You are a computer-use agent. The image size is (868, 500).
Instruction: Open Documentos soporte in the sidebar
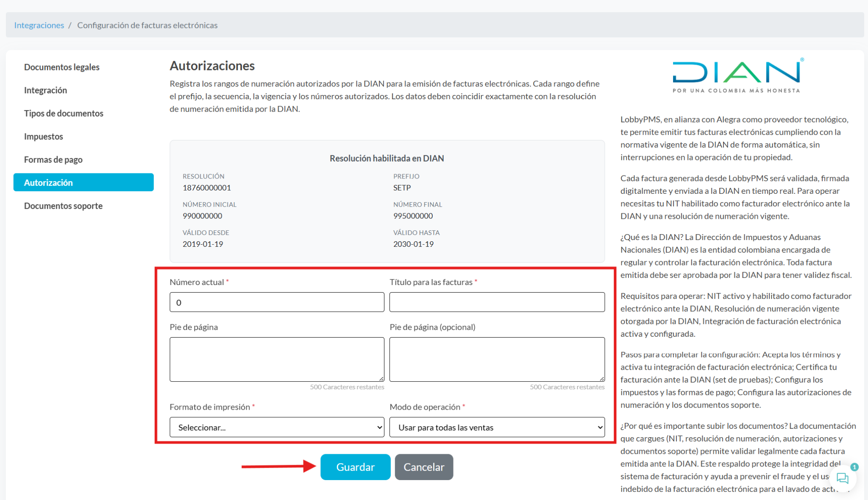pos(64,206)
